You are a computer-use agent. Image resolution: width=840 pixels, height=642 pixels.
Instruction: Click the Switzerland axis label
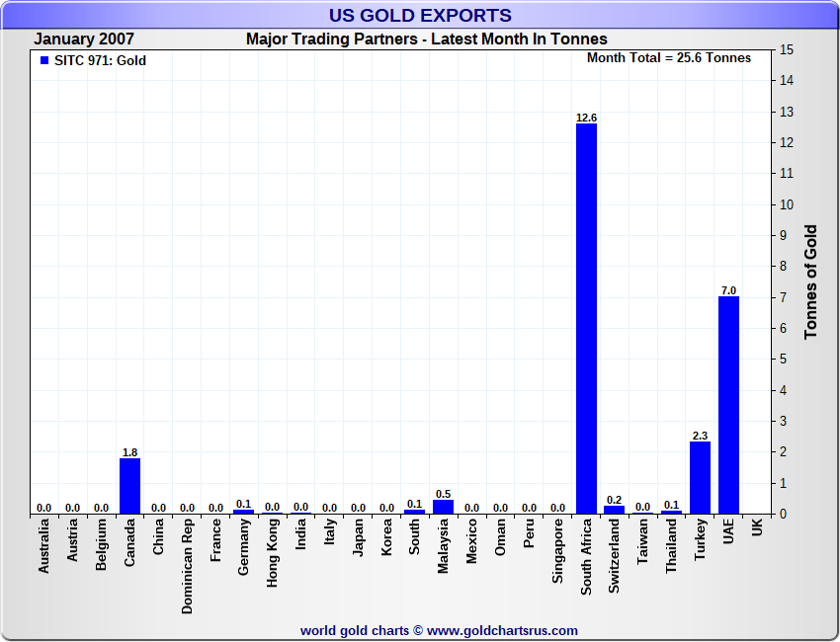[615, 556]
